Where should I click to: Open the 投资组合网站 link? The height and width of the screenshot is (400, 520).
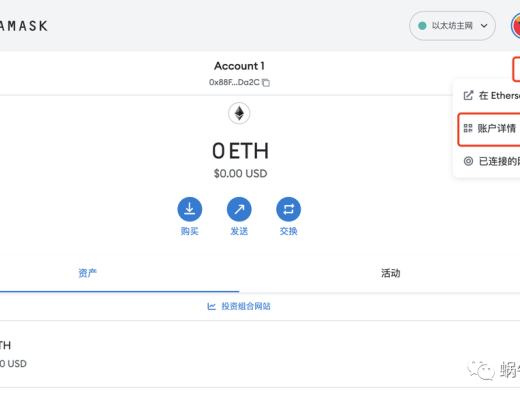coord(239,306)
